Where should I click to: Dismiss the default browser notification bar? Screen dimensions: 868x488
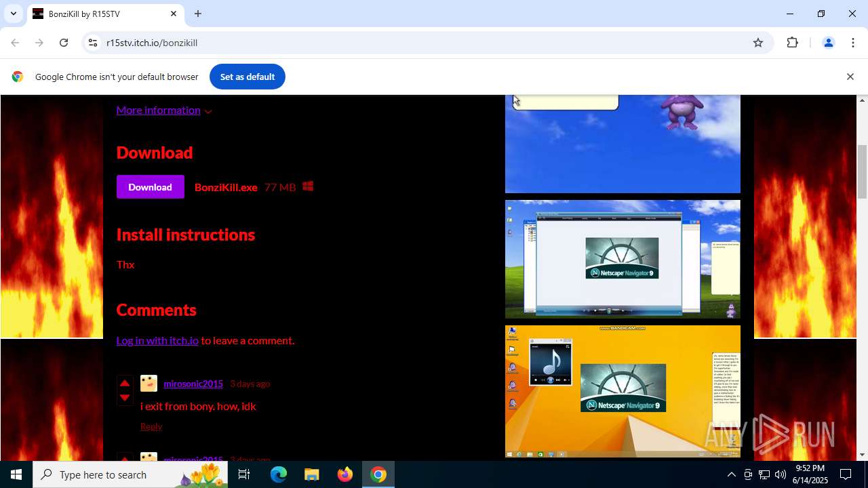click(x=850, y=77)
